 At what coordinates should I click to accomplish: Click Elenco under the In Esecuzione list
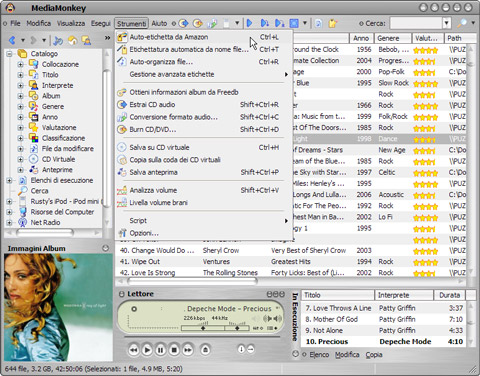click(x=319, y=355)
